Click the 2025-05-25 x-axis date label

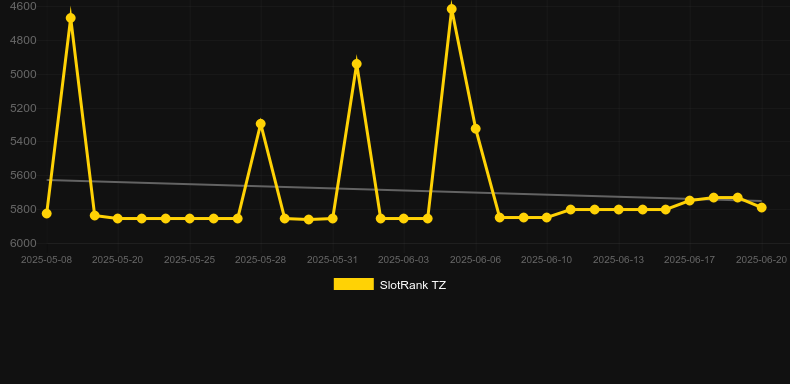[x=189, y=260]
